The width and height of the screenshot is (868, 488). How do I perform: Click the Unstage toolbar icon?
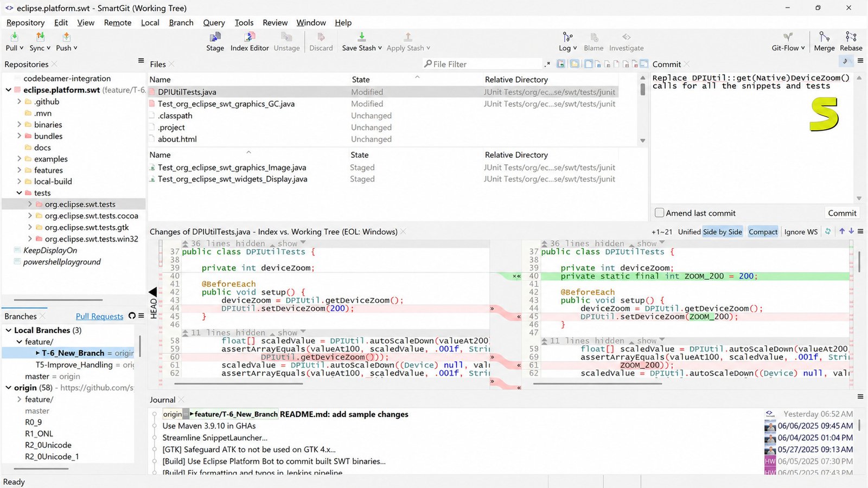tap(286, 37)
